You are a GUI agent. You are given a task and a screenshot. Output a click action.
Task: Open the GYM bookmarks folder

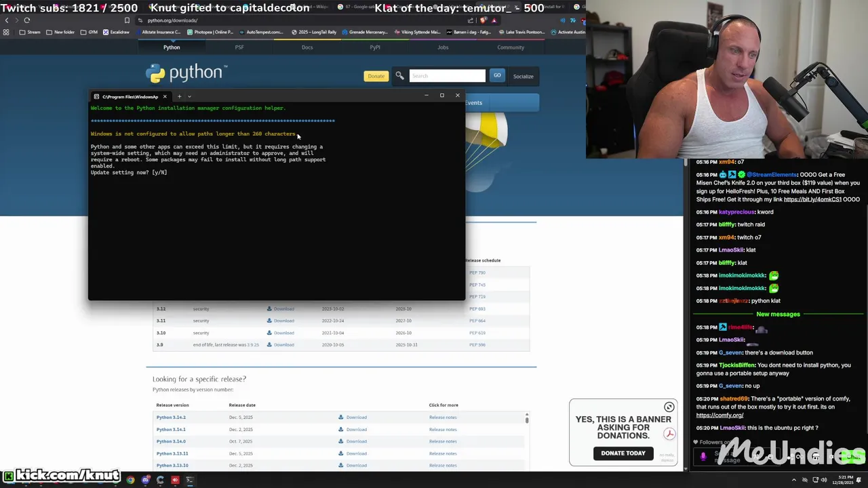[89, 32]
